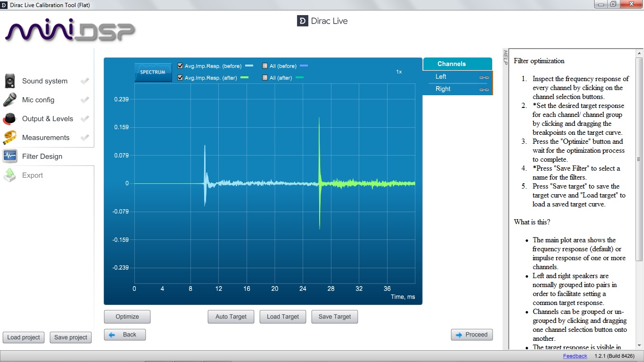Enable the All (after) checkbox
This screenshot has width=644, height=362.
point(265,78)
